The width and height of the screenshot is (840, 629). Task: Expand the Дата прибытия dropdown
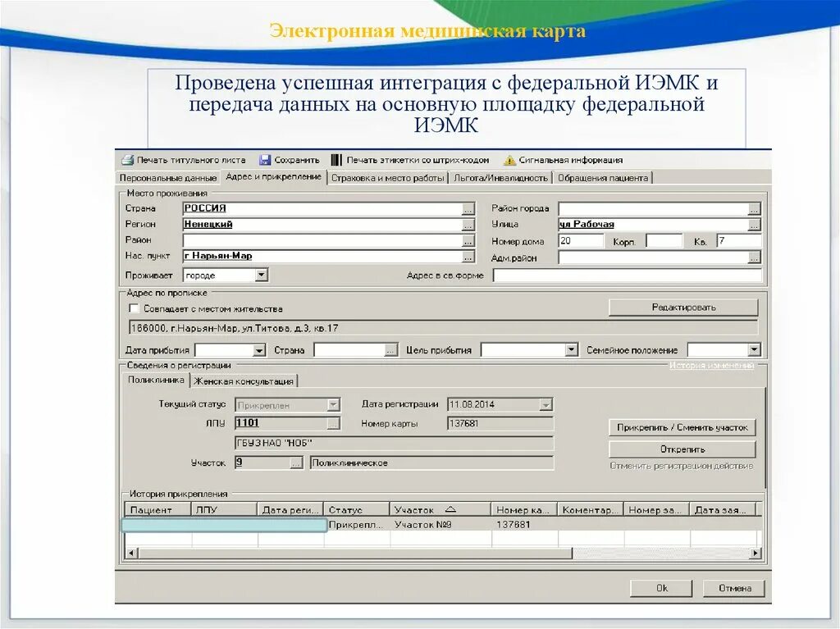click(x=259, y=350)
